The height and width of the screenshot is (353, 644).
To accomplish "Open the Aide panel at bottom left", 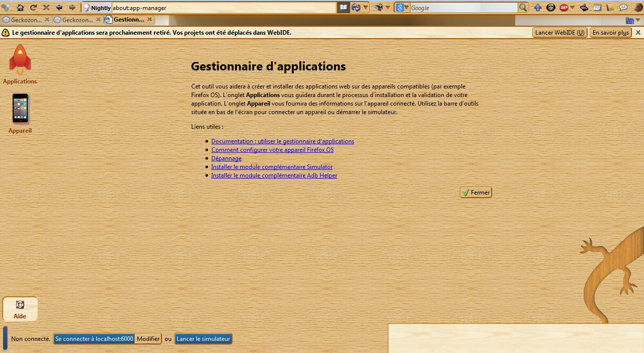I will (x=20, y=308).
